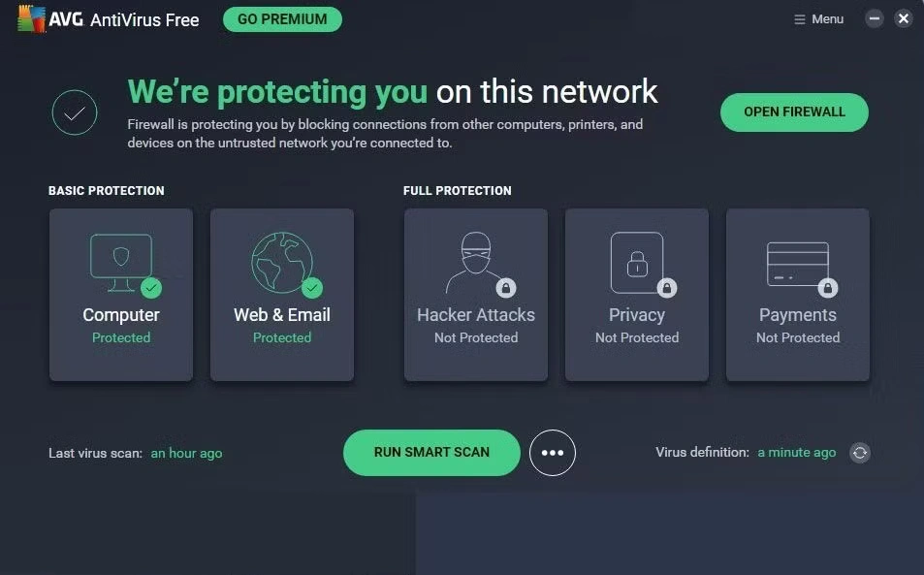Select the Hacker Attacks Not Protected label
Image resolution: width=924 pixels, height=575 pixels.
pyautogui.click(x=475, y=337)
